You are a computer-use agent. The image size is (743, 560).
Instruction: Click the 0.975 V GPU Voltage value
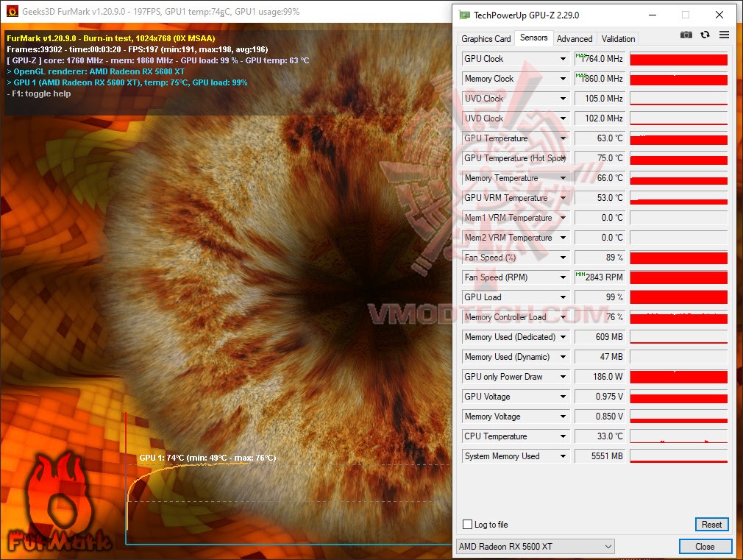[600, 397]
